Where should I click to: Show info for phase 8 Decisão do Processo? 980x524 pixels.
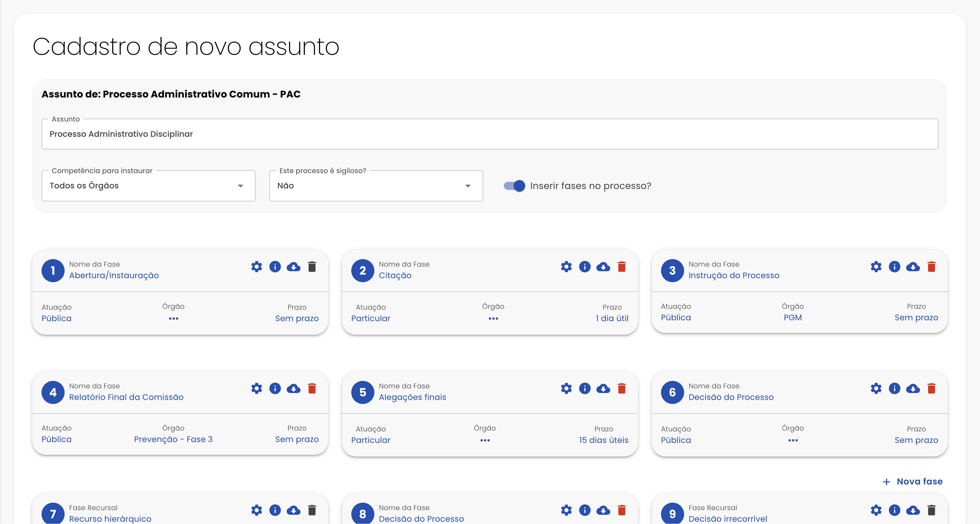click(585, 510)
